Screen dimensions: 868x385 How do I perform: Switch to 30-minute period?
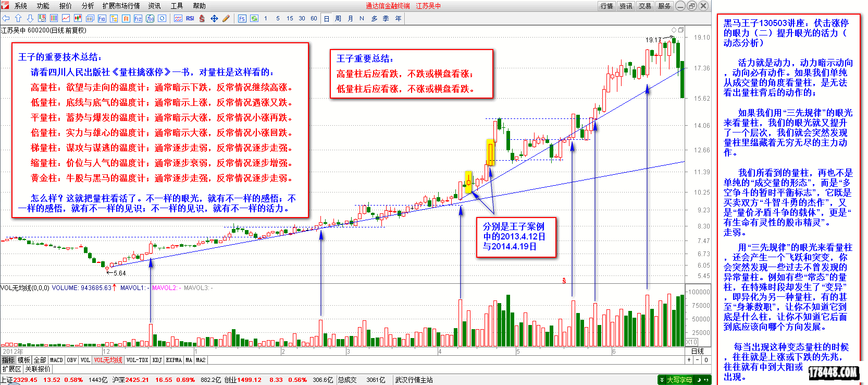click(x=302, y=18)
